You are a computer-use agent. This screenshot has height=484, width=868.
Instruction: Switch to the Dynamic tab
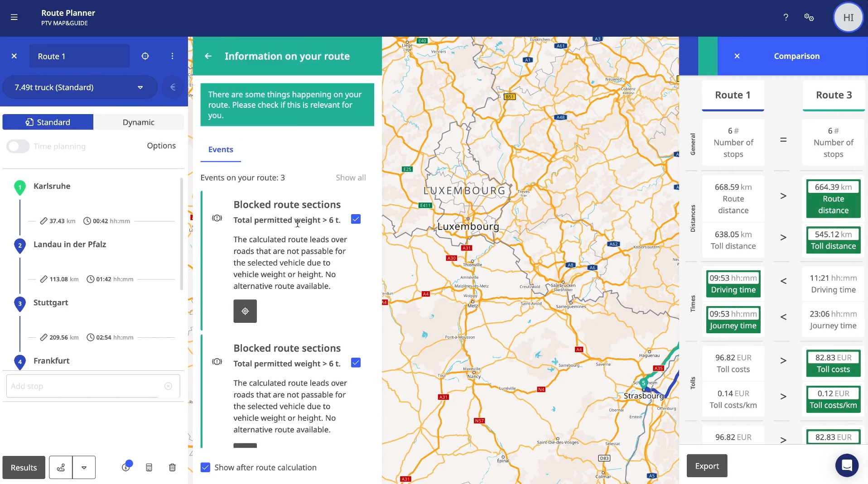[139, 122]
